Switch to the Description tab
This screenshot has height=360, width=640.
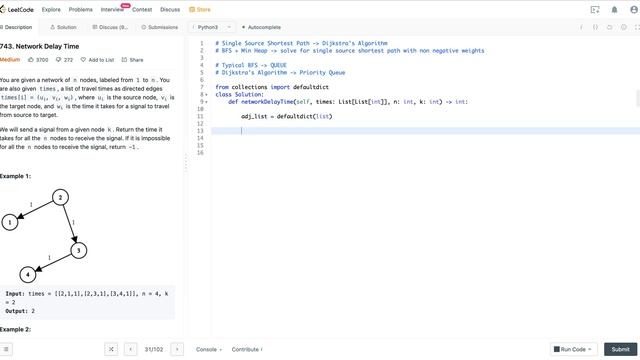click(x=16, y=27)
